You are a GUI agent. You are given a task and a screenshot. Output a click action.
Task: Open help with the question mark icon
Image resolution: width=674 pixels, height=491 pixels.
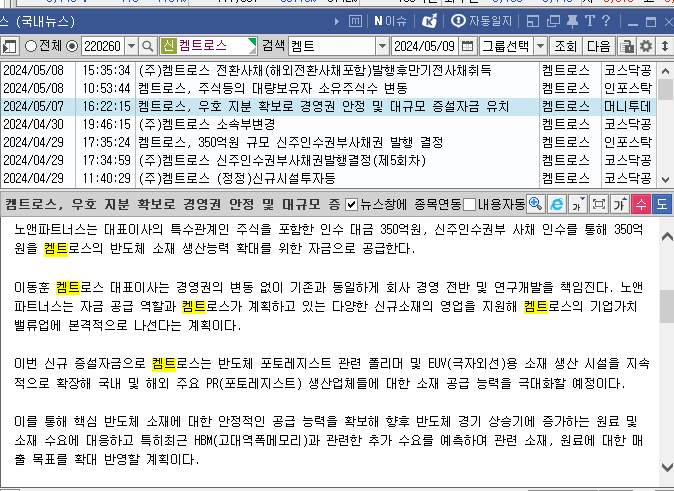pyautogui.click(x=606, y=21)
